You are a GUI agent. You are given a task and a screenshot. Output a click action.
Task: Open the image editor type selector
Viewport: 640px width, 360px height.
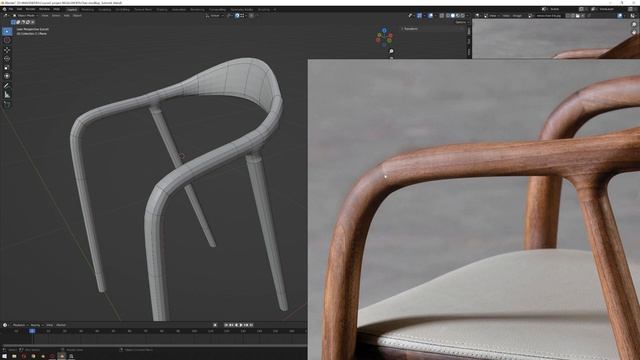pos(478,16)
